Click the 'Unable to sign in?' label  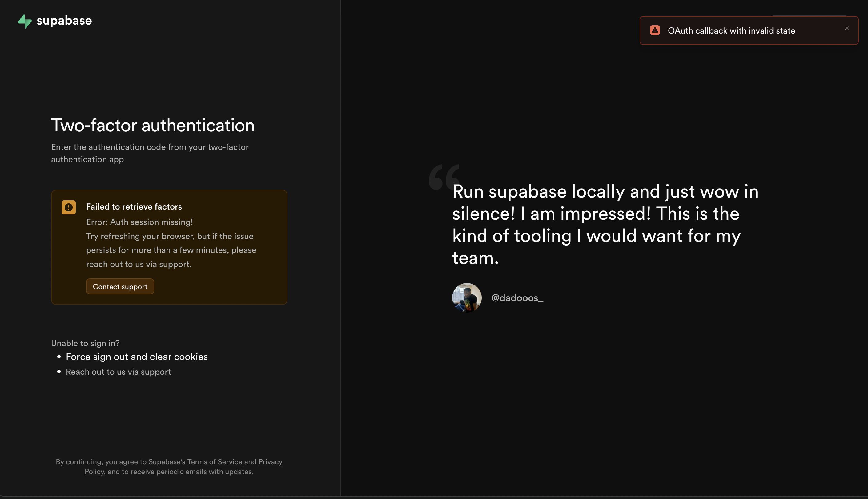[x=85, y=343]
